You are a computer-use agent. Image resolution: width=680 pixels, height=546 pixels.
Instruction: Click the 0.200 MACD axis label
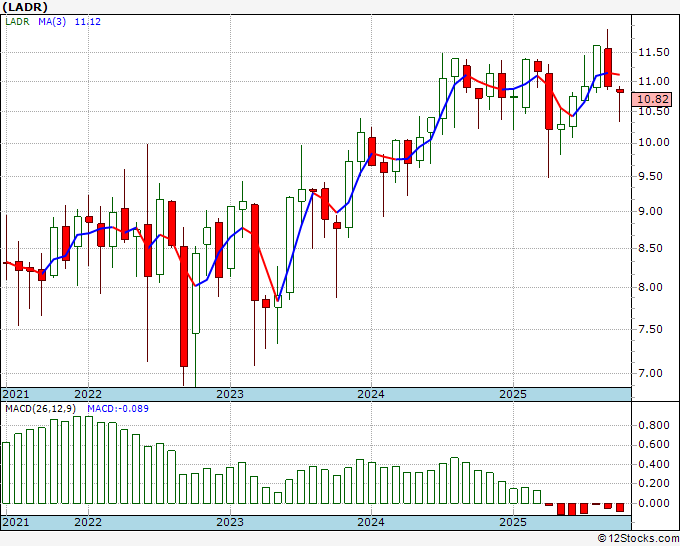coord(654,484)
